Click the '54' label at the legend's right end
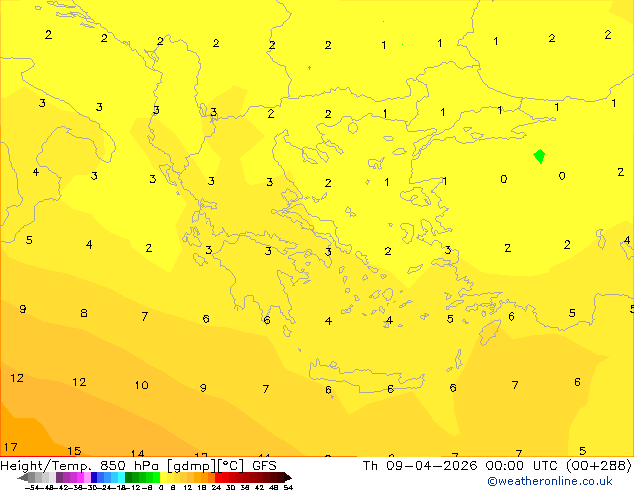 click(288, 488)
